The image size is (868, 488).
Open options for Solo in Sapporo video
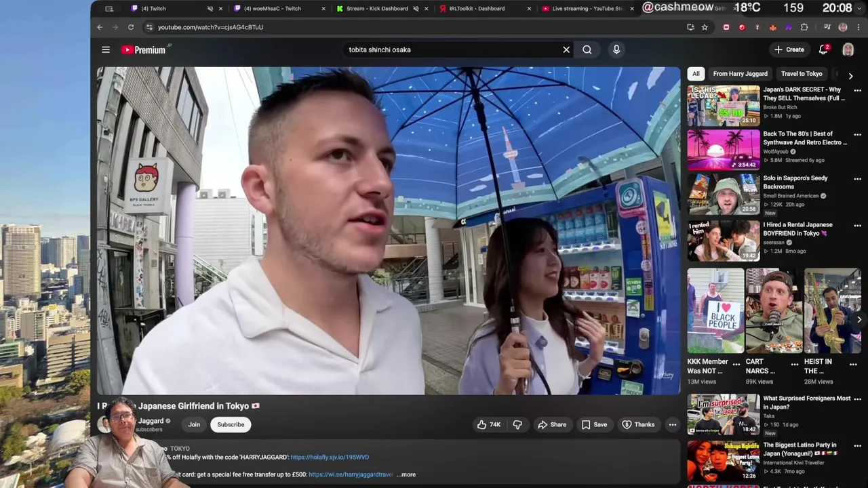coord(858,180)
